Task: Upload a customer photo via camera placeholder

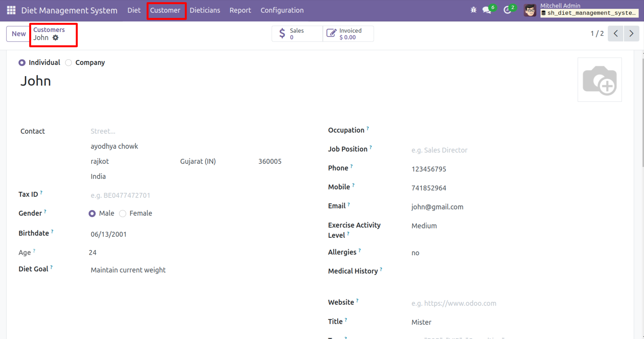Action: [x=599, y=80]
